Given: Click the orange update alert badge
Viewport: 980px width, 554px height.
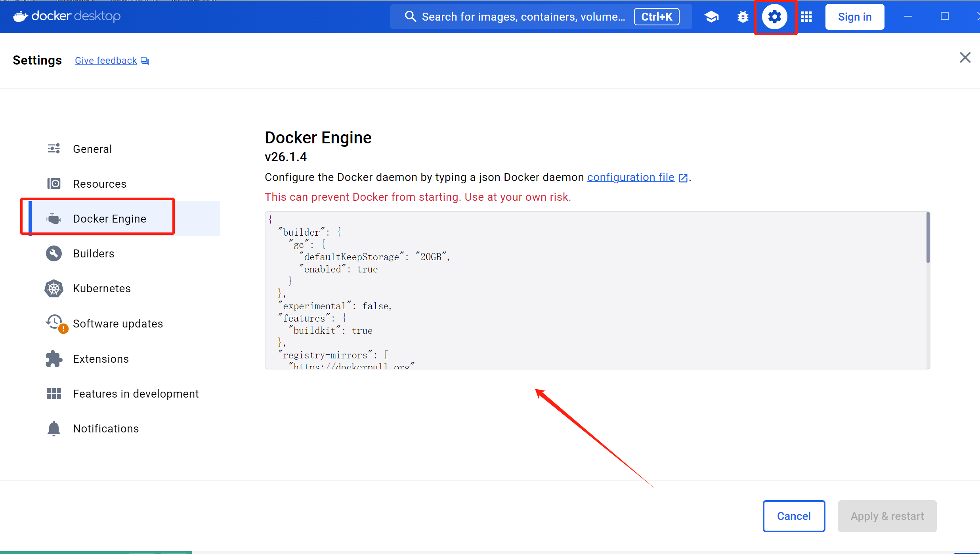Looking at the screenshot, I should click(63, 329).
